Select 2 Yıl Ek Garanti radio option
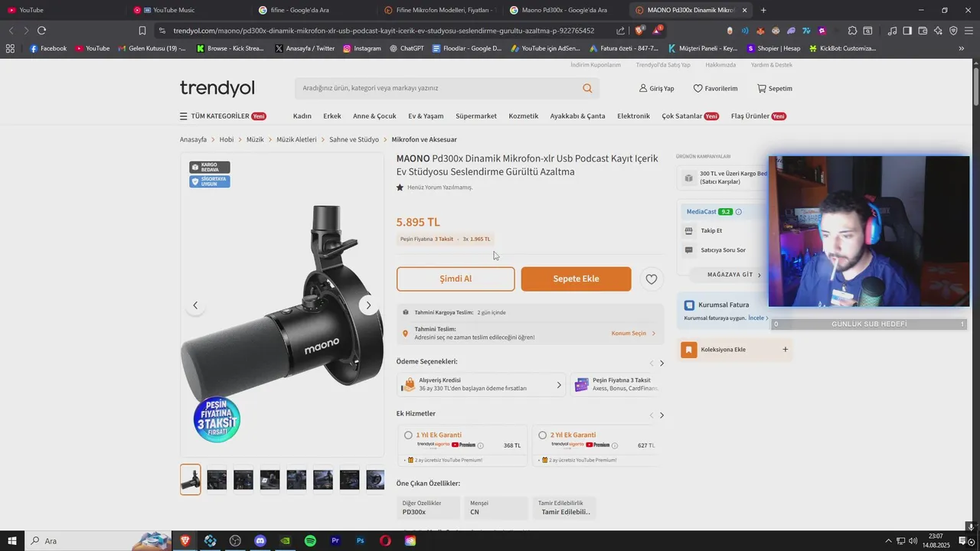 point(542,435)
